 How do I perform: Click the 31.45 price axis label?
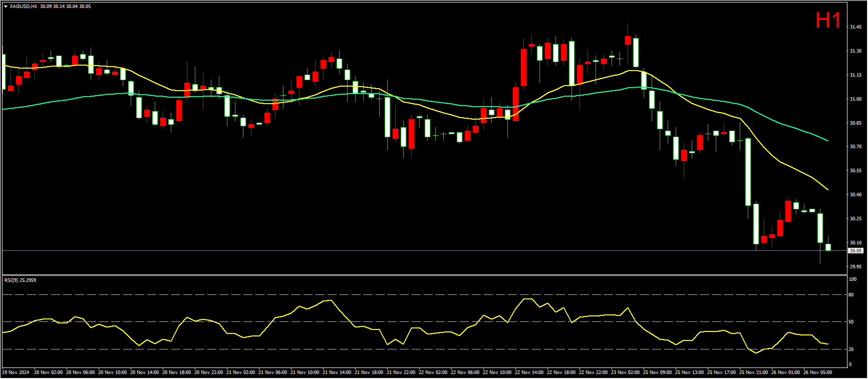pos(855,27)
